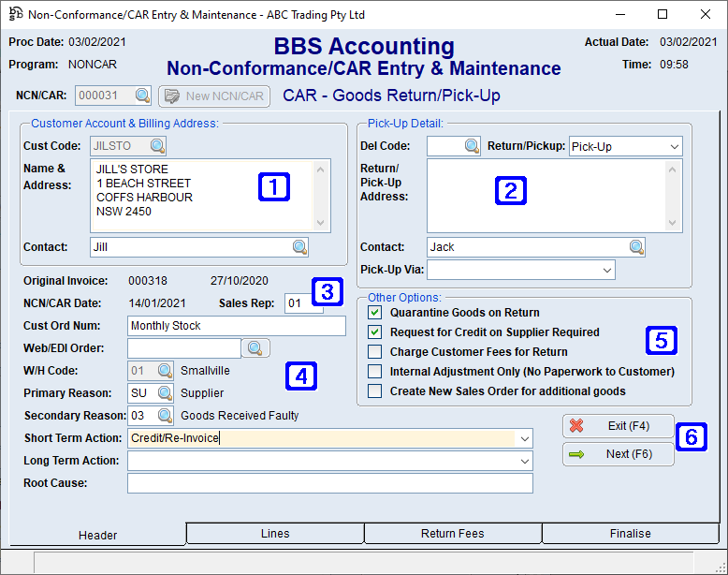Open NCN/CAR number lookup magnifier
Viewport: 728px width, 575px height.
(142, 96)
